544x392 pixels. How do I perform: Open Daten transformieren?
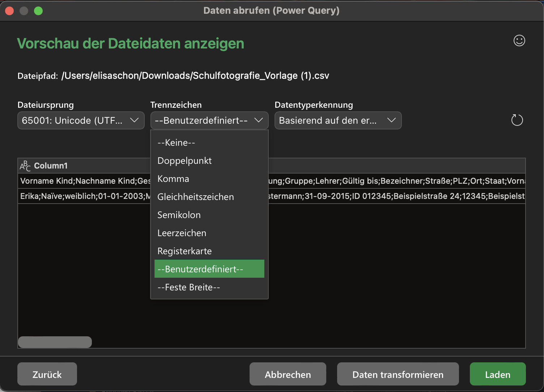398,374
